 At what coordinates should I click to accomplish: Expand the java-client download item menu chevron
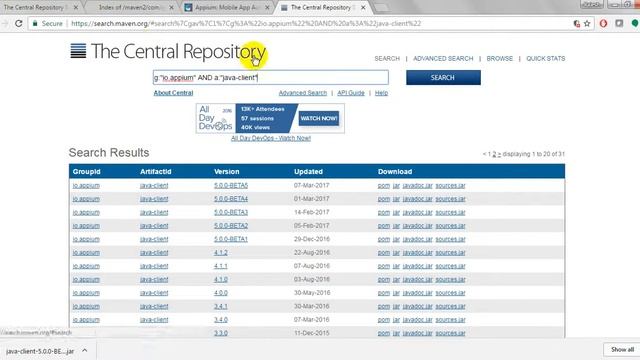point(84,351)
